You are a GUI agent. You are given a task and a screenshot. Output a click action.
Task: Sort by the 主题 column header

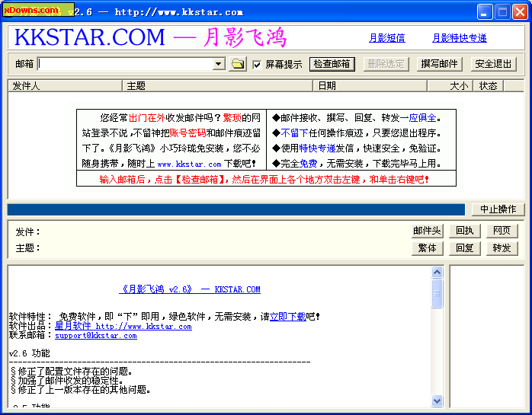coord(217,86)
